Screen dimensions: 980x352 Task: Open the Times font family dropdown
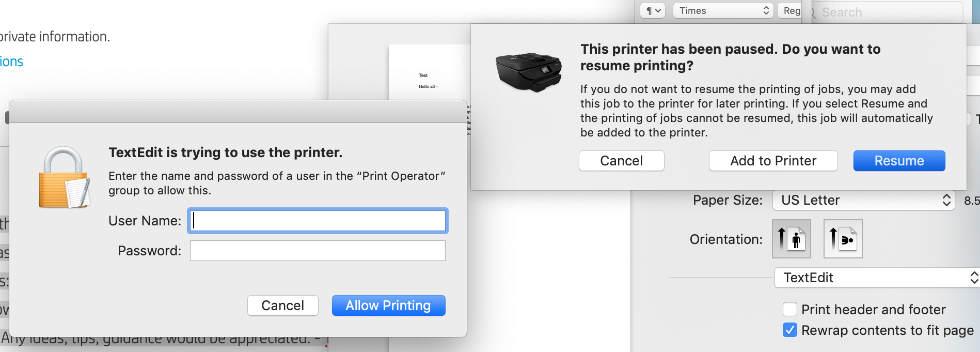[x=723, y=11]
